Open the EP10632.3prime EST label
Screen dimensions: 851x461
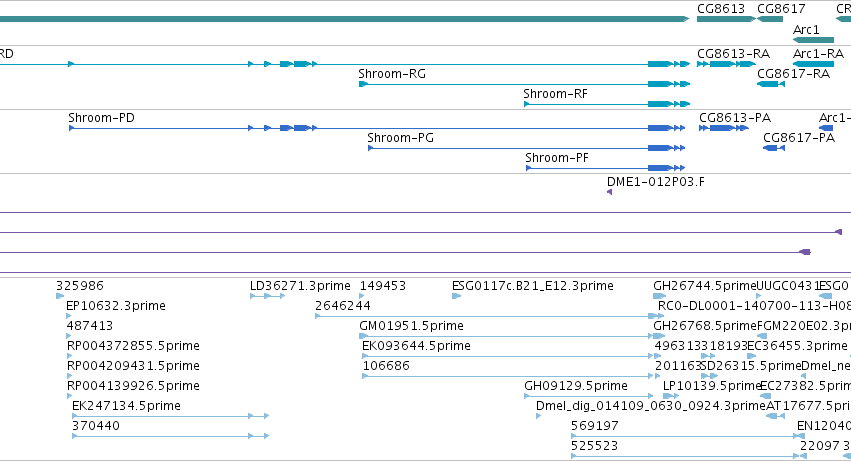pos(116,306)
